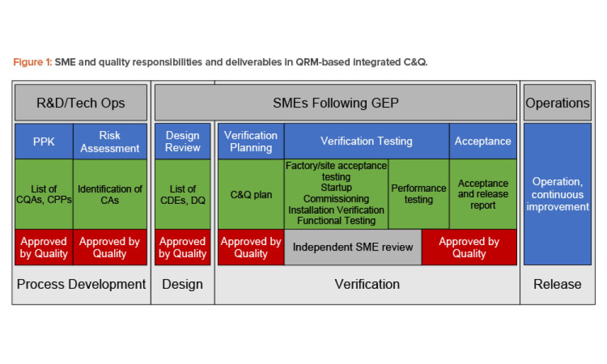
Task: Click the List of CQAs, CPPs box
Action: [x=44, y=194]
